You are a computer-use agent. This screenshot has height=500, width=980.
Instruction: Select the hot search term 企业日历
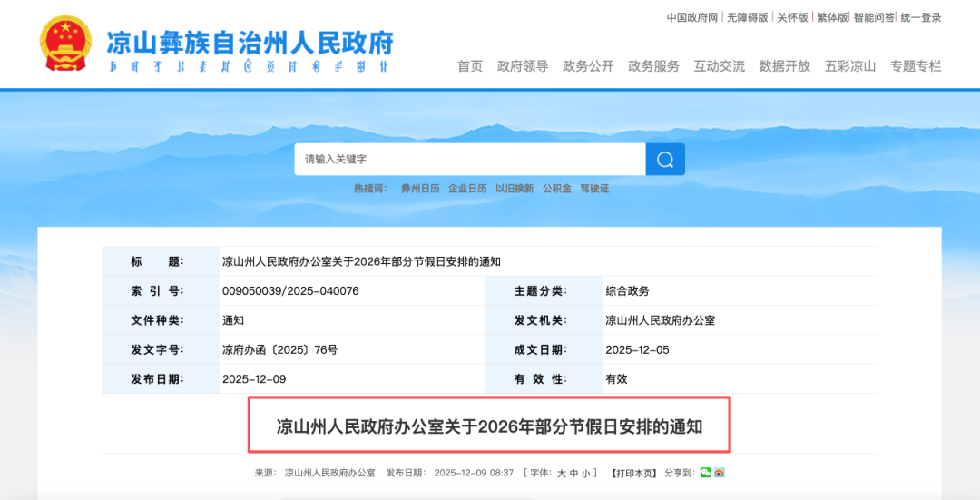pos(467,188)
